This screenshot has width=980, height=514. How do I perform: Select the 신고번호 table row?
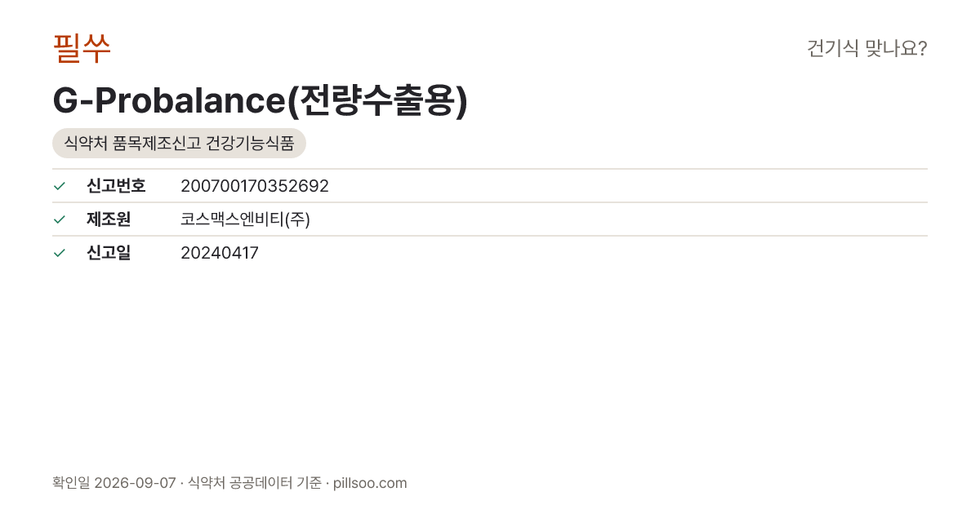[490, 186]
